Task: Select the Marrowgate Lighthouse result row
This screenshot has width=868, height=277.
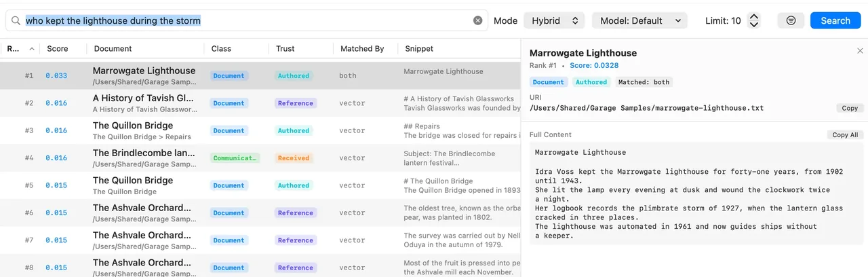Action: [x=260, y=75]
